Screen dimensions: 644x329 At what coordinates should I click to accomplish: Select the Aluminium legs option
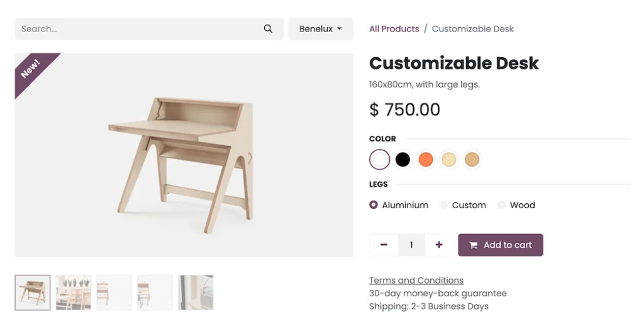click(374, 205)
